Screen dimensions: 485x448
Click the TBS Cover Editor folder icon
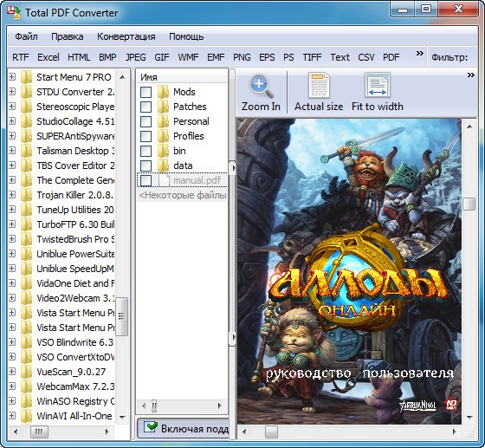[26, 166]
